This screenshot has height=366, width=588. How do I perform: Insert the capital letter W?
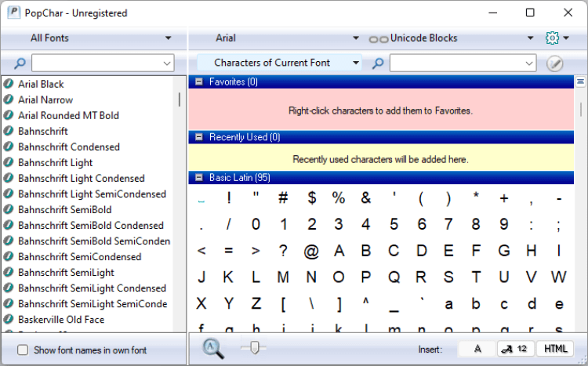[x=559, y=277]
